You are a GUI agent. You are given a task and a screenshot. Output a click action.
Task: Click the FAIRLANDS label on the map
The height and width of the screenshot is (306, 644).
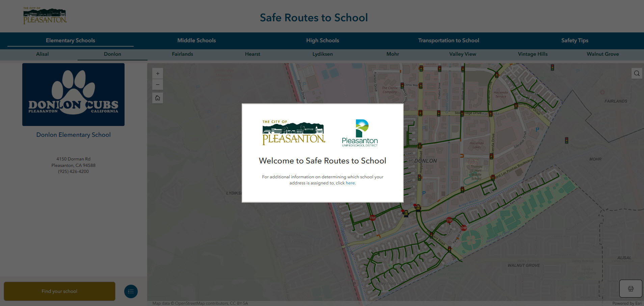[616, 101]
